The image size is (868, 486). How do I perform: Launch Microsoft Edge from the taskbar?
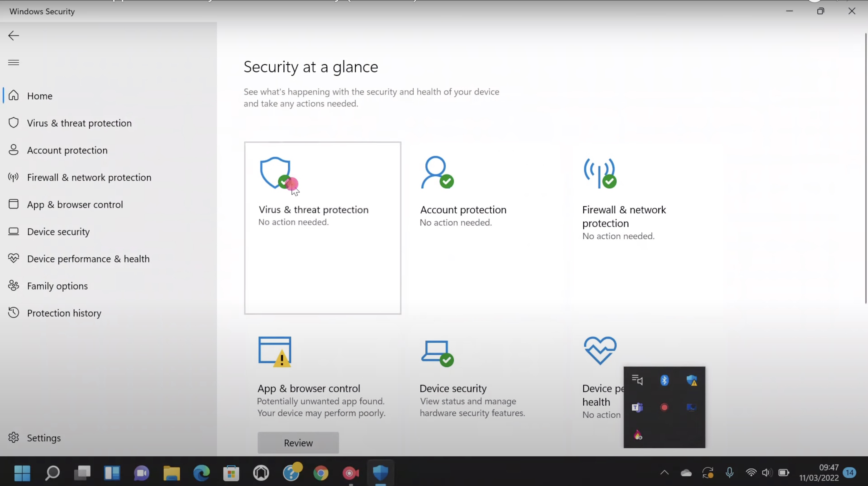pos(201,473)
